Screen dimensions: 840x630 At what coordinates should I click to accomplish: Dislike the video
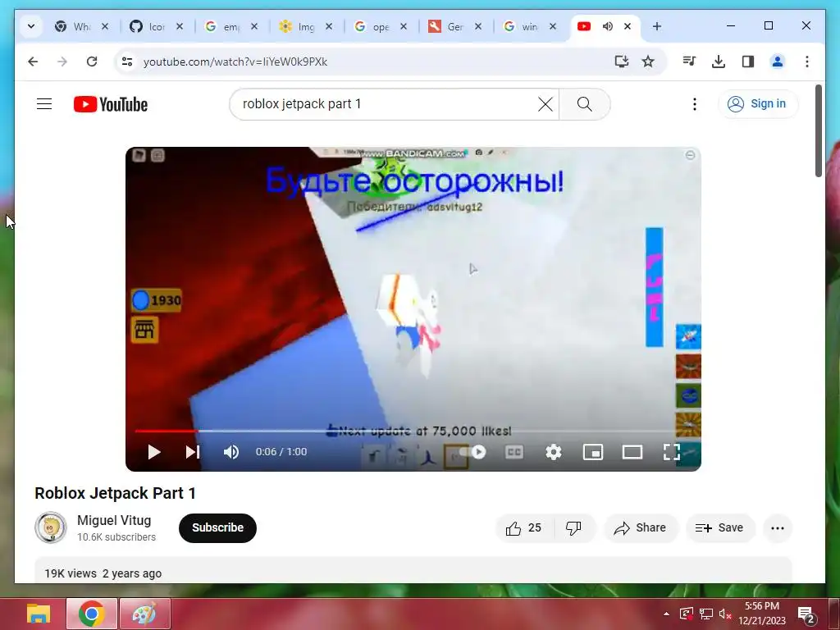coord(574,528)
